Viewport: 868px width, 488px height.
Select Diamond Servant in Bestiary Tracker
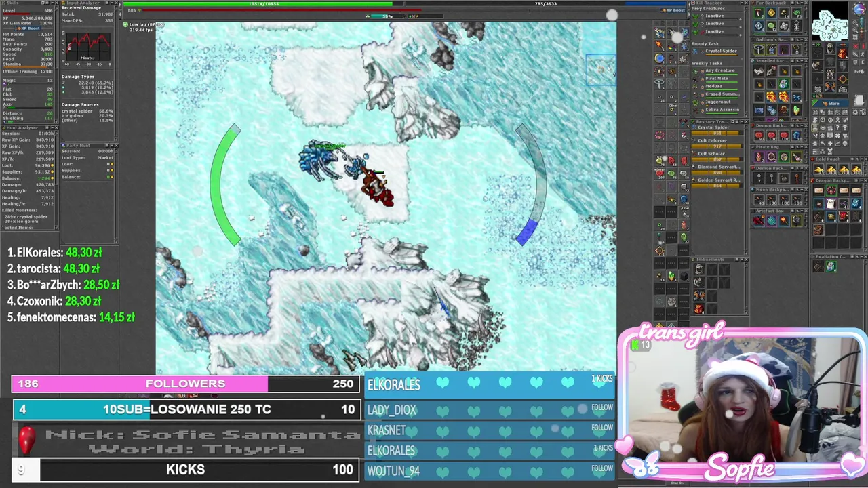pyautogui.click(x=719, y=167)
